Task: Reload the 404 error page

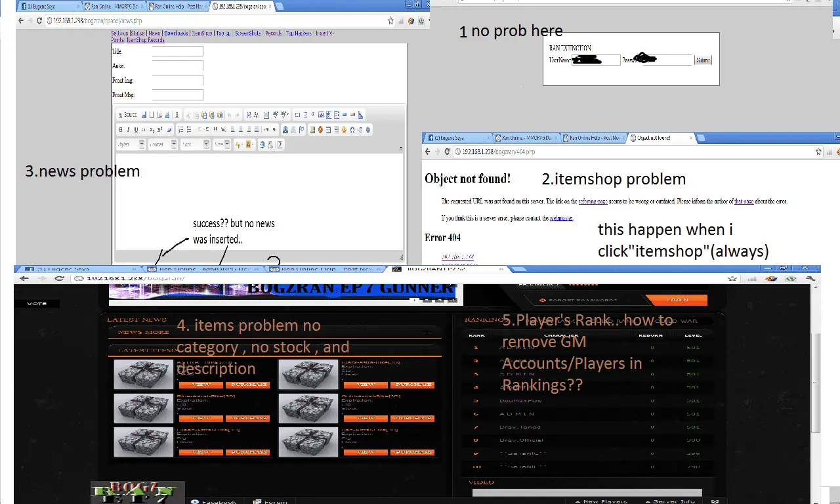Action: pyautogui.click(x=448, y=152)
